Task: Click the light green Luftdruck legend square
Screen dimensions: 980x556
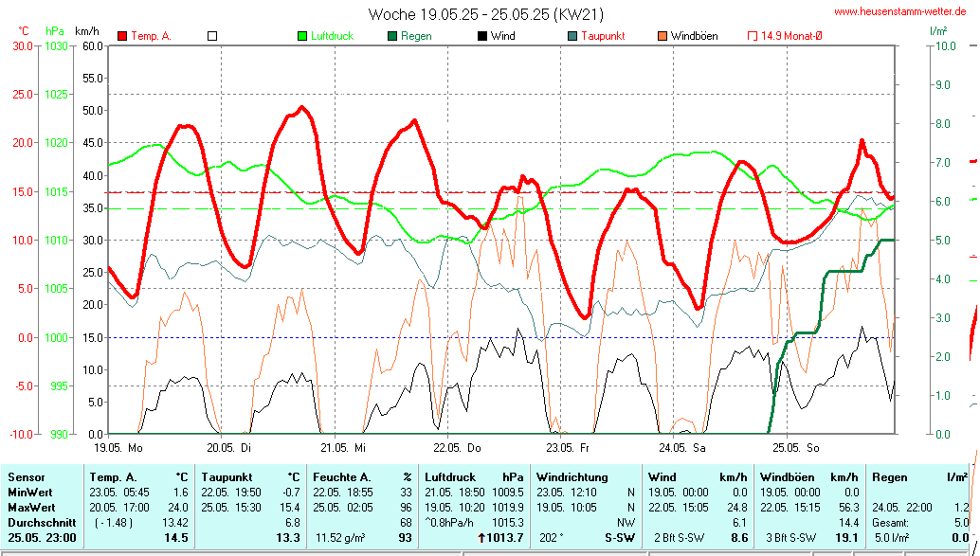Action: pos(302,36)
